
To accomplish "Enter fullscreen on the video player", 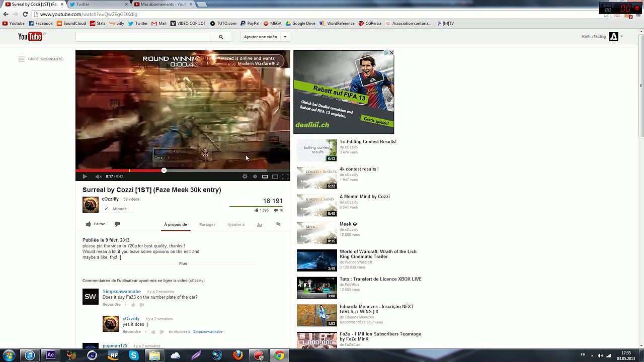I will (x=285, y=176).
